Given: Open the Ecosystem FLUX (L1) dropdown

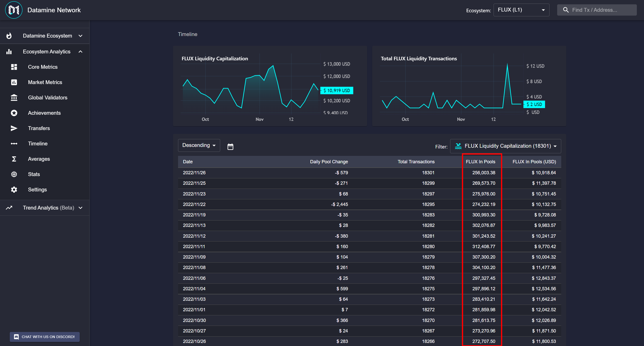Looking at the screenshot, I should 521,10.
